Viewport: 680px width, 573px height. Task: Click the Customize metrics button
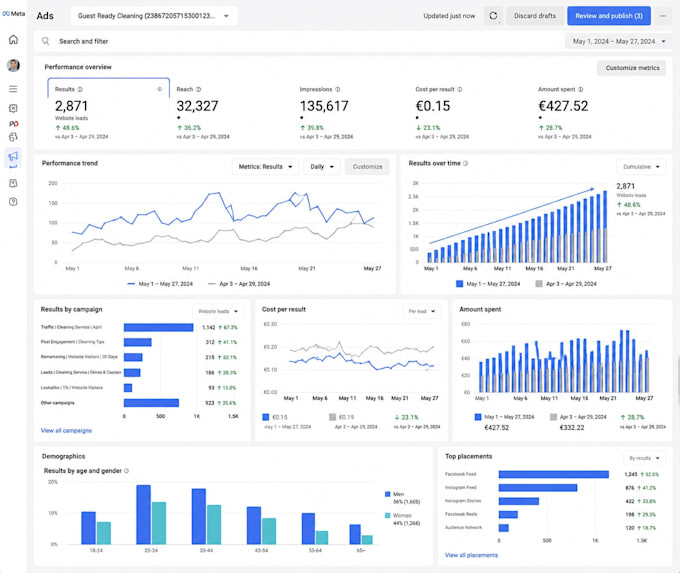point(632,68)
